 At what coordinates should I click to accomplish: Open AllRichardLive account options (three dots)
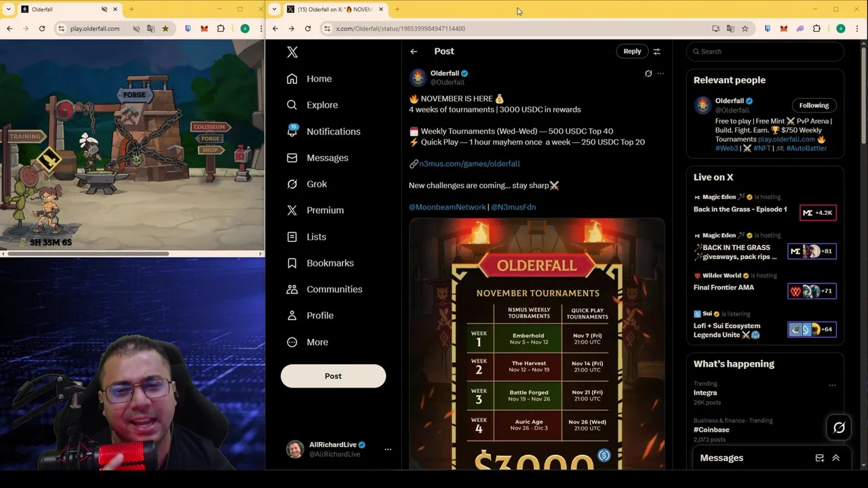pos(388,449)
